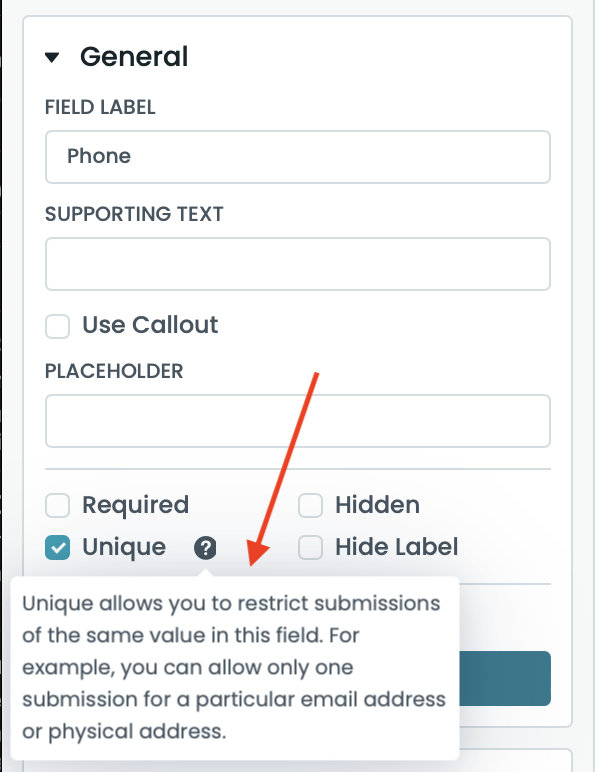
Task: Click the PLACEHOLDER caption text
Action: tap(114, 371)
